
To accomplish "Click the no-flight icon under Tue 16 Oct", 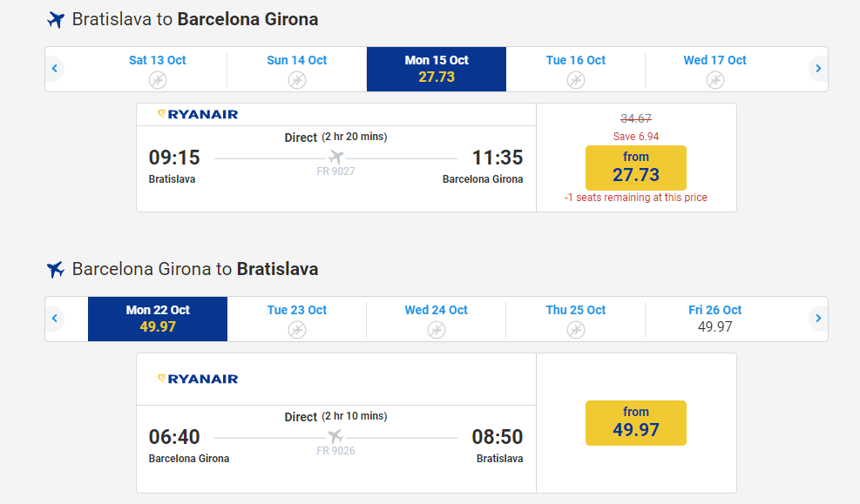I will tap(576, 80).
